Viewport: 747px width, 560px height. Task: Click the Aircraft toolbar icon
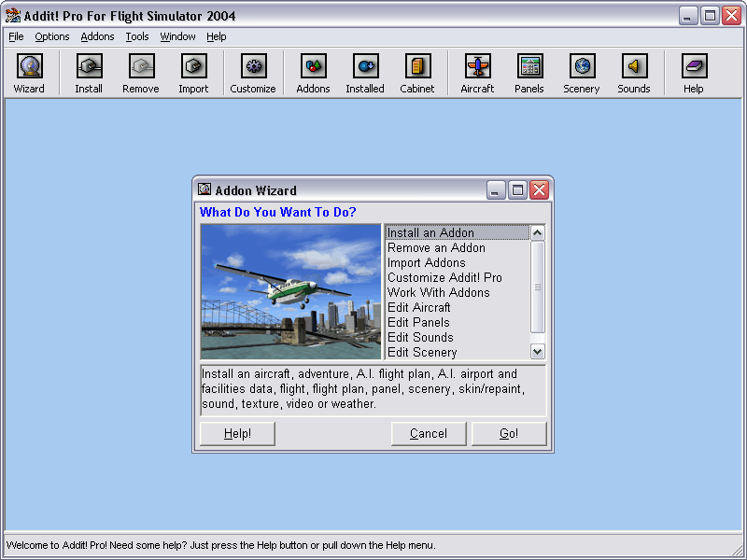tap(477, 66)
